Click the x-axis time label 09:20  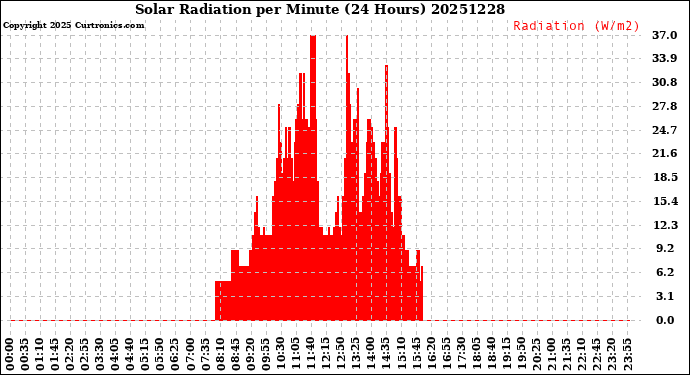(x=251, y=355)
